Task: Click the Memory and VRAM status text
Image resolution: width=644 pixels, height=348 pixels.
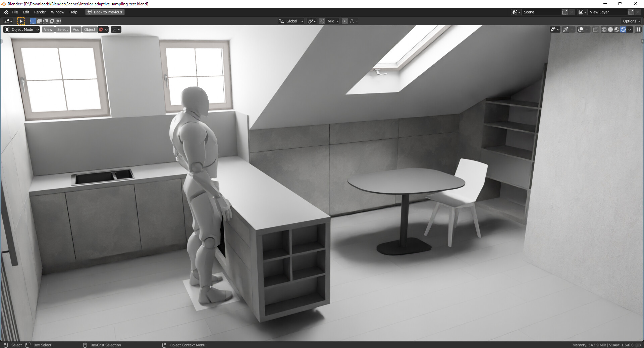Action: coord(606,345)
